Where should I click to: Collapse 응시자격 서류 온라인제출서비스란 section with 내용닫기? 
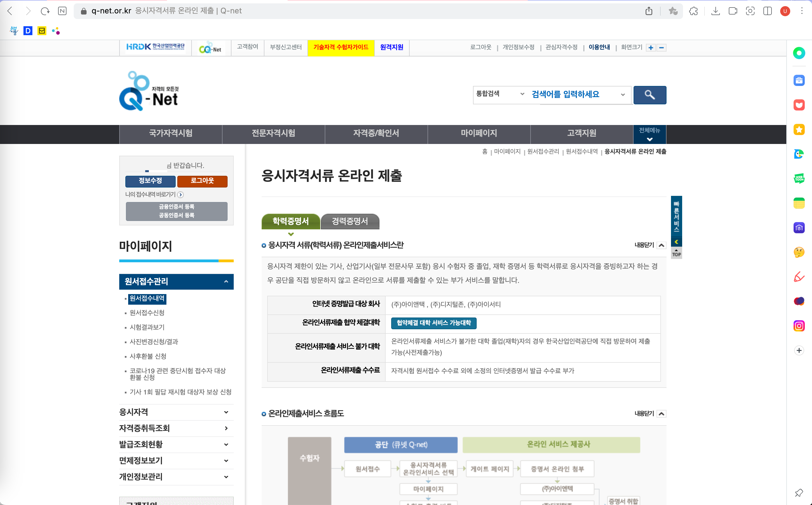pos(661,245)
